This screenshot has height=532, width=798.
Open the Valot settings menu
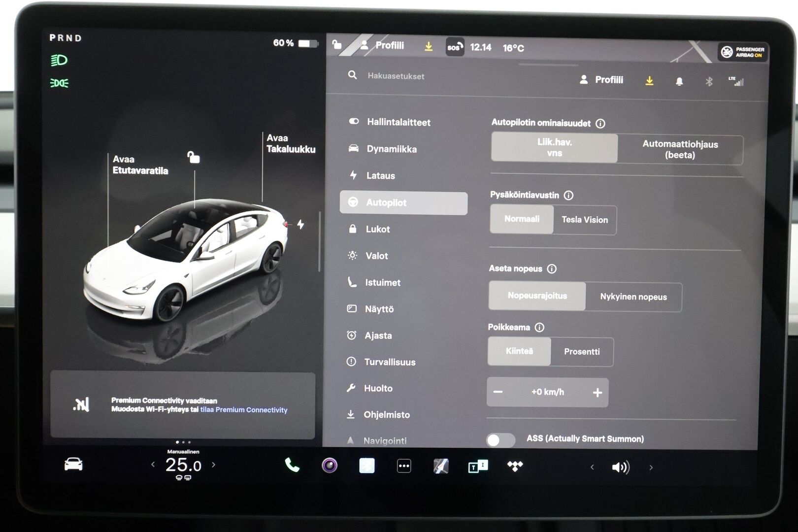click(368, 256)
